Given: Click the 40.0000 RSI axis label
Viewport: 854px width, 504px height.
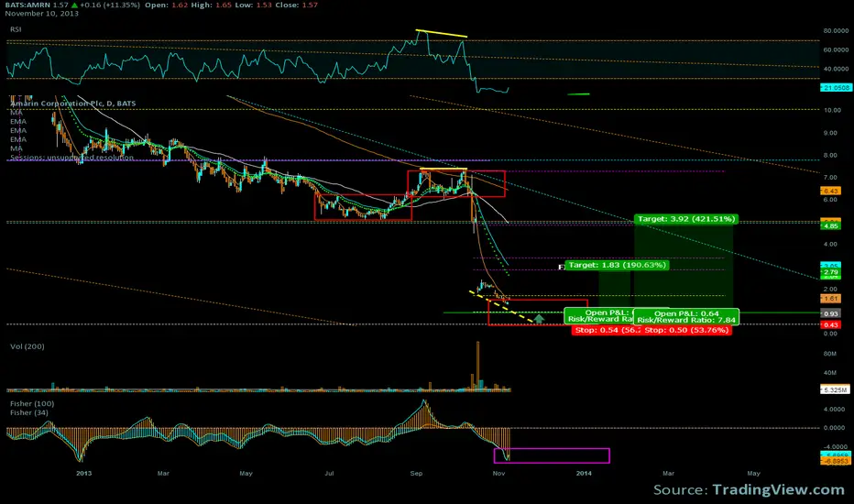Looking at the screenshot, I should (x=836, y=70).
